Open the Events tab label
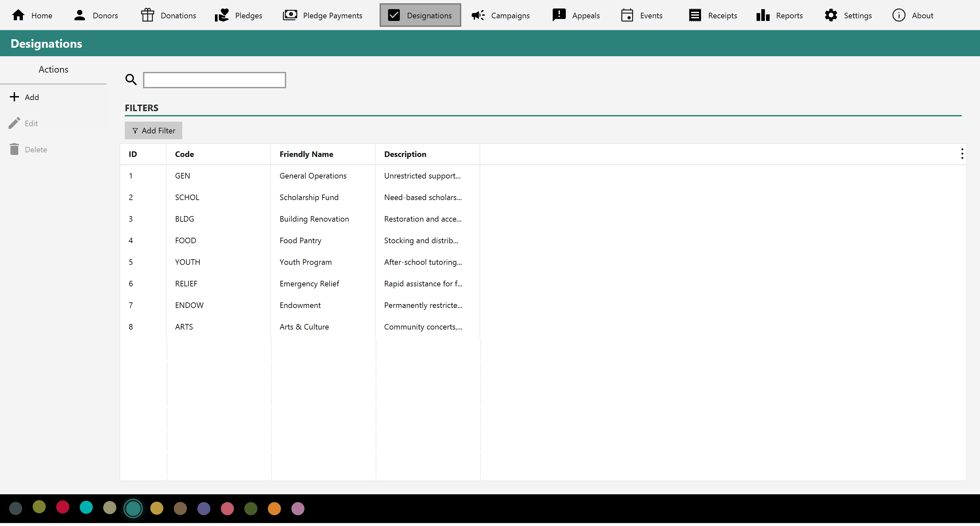This screenshot has width=980, height=526. click(x=651, y=16)
